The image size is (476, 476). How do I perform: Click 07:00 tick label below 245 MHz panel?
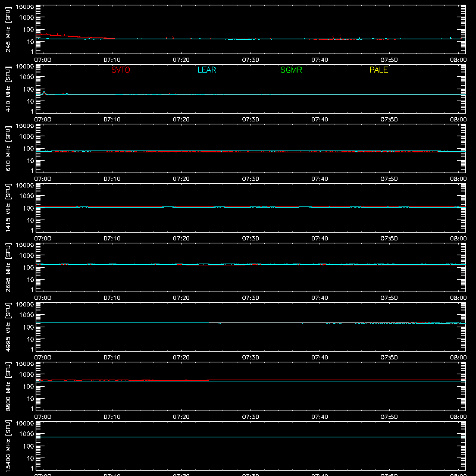[x=43, y=60]
